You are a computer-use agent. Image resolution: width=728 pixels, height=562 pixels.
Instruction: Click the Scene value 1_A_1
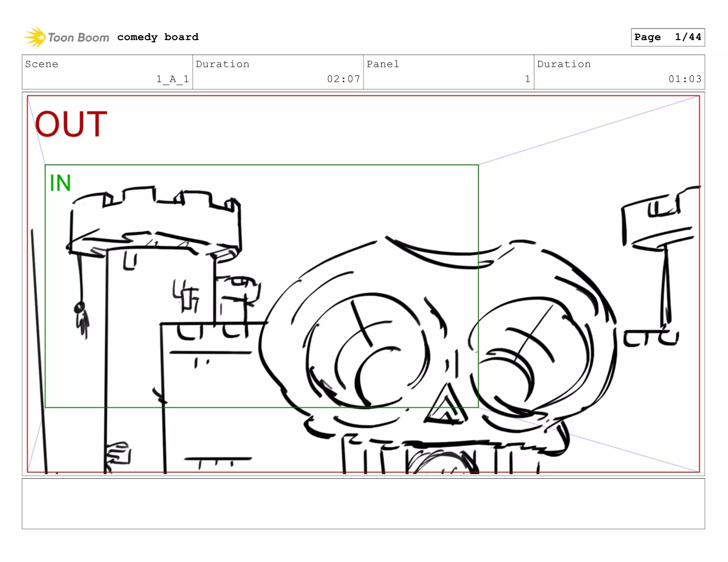tap(173, 79)
